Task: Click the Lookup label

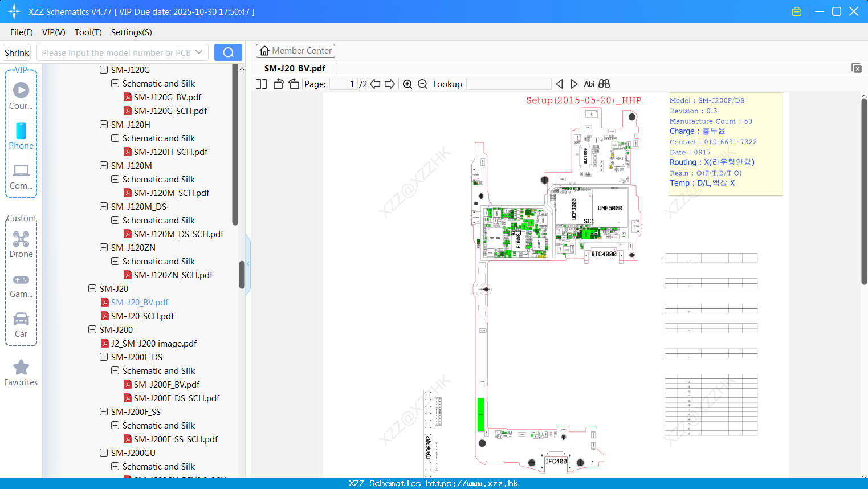Action: click(x=447, y=84)
